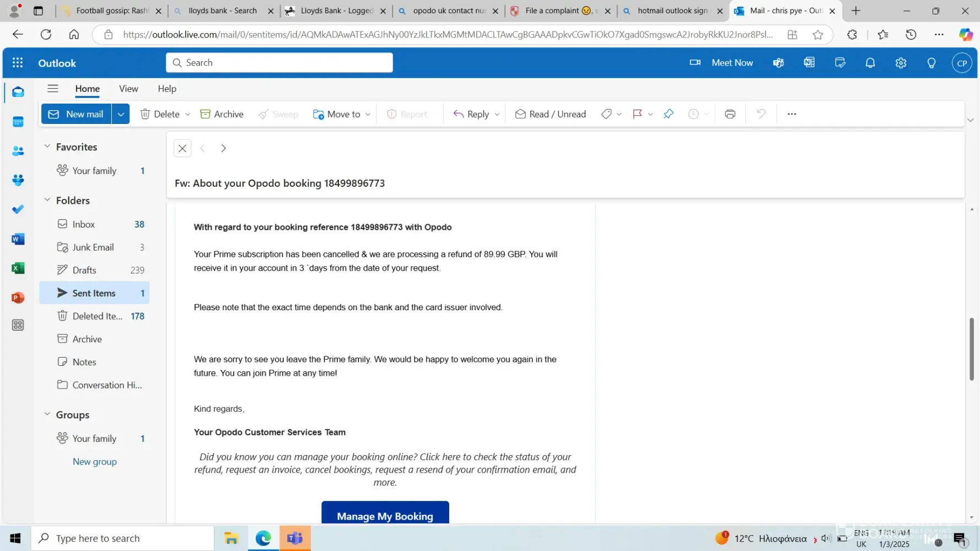Screen dimensions: 980x551
Task: Toggle the flag on this message
Action: click(x=637, y=114)
